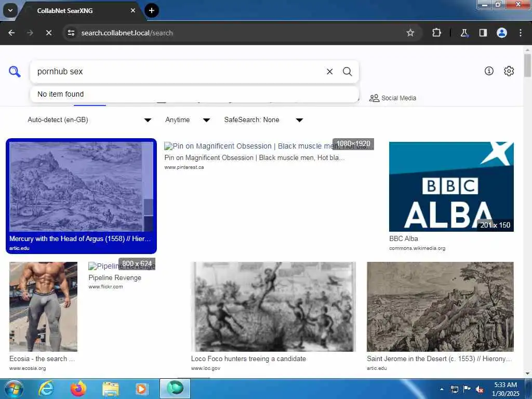The width and height of the screenshot is (532, 399).
Task: Click the www.flickr.com source text
Action: click(105, 287)
